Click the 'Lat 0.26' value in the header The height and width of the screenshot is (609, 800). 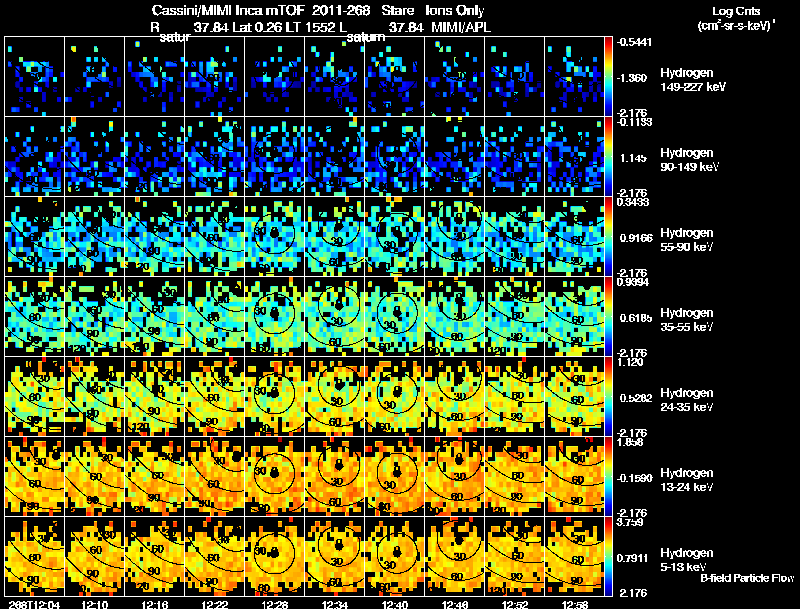click(x=257, y=27)
